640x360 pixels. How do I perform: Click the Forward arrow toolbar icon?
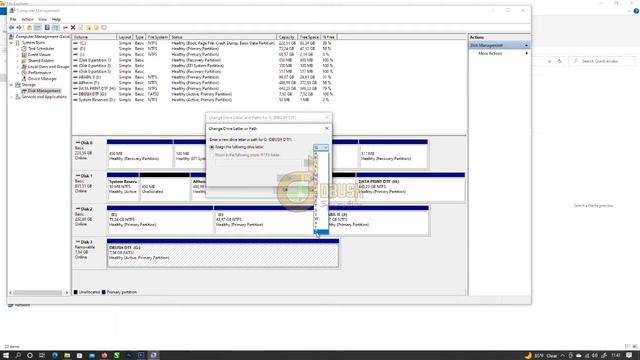[x=19, y=28]
